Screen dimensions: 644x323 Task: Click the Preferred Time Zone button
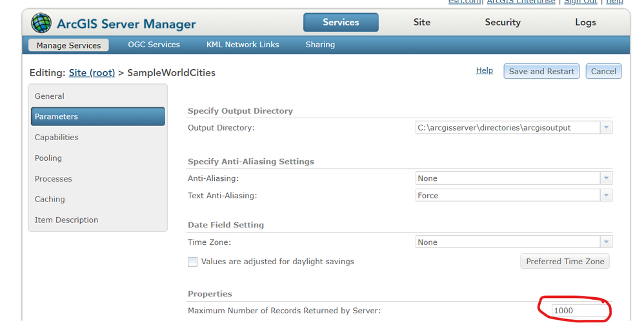tap(565, 261)
